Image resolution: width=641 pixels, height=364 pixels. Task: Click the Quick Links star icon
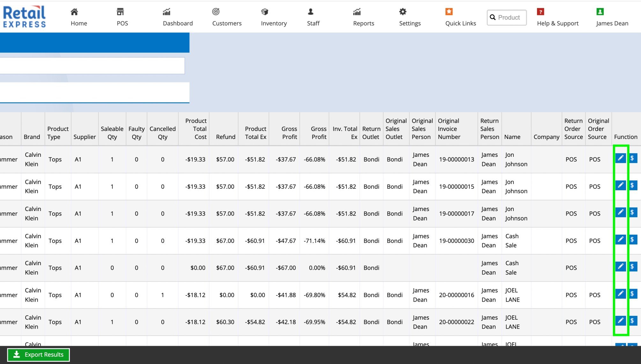449,12
